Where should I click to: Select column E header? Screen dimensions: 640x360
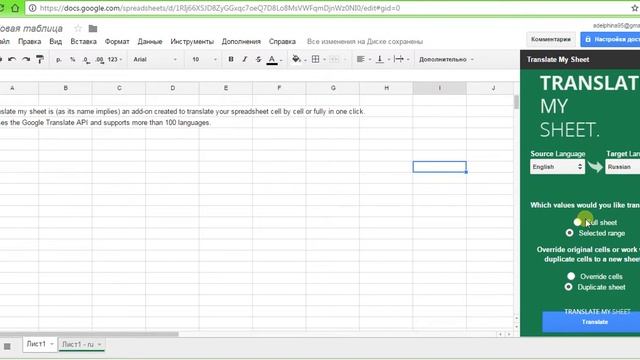226,88
